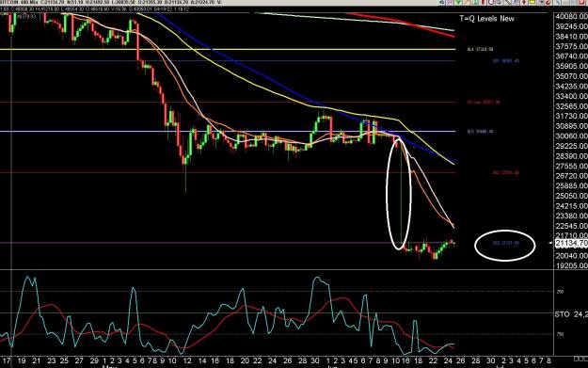Click price axis value 33400.00

tap(571, 96)
